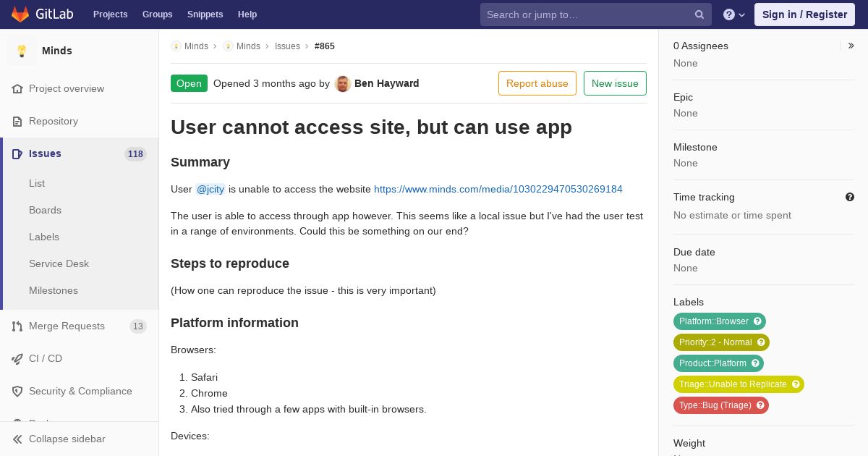
Task: Click the CI / CD rocket icon
Action: (x=17, y=358)
